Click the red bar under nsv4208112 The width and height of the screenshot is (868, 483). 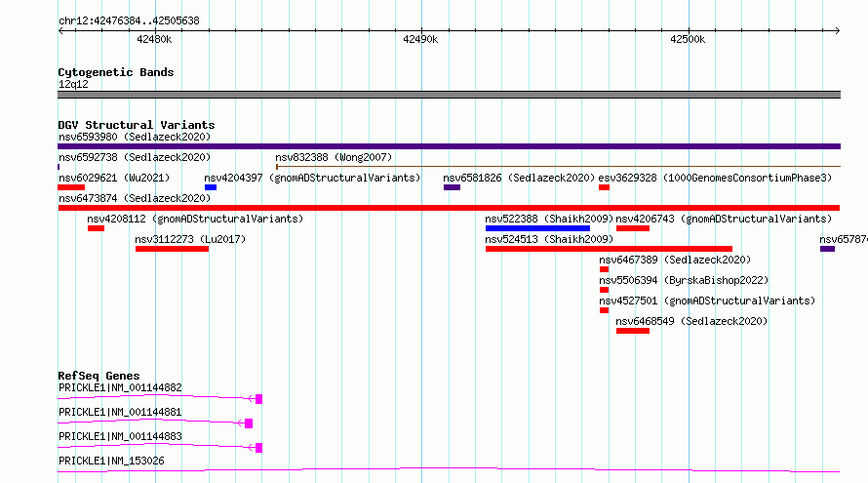pyautogui.click(x=96, y=228)
